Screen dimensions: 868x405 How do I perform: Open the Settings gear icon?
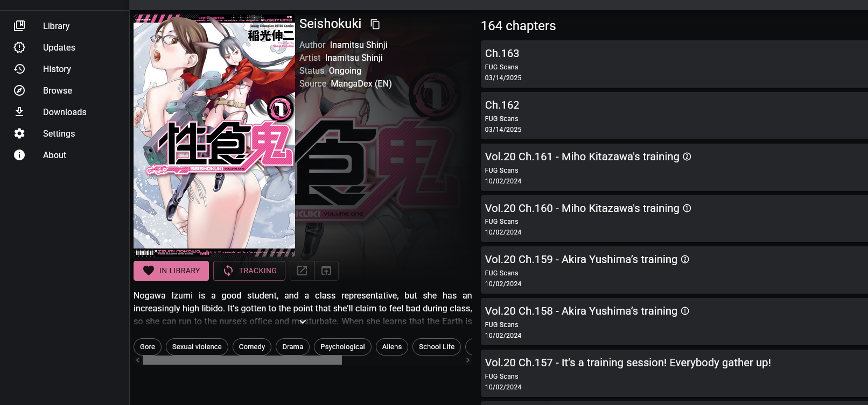click(19, 133)
